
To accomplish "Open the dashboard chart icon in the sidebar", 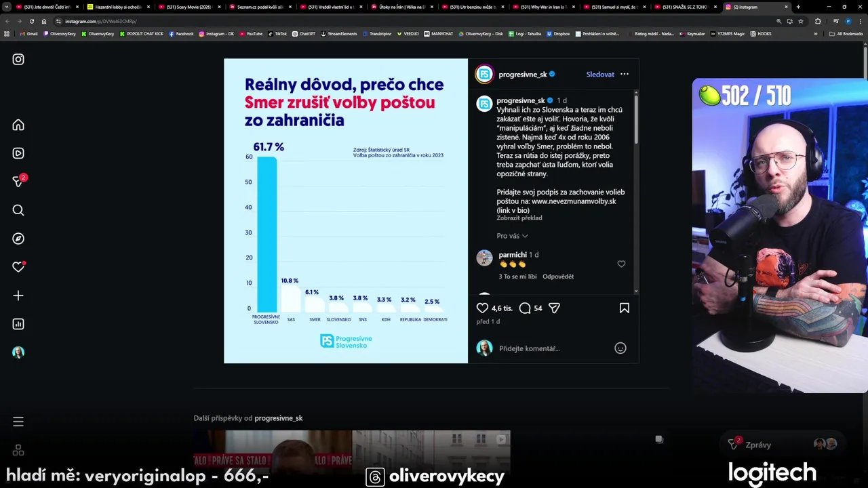I will pyautogui.click(x=18, y=324).
